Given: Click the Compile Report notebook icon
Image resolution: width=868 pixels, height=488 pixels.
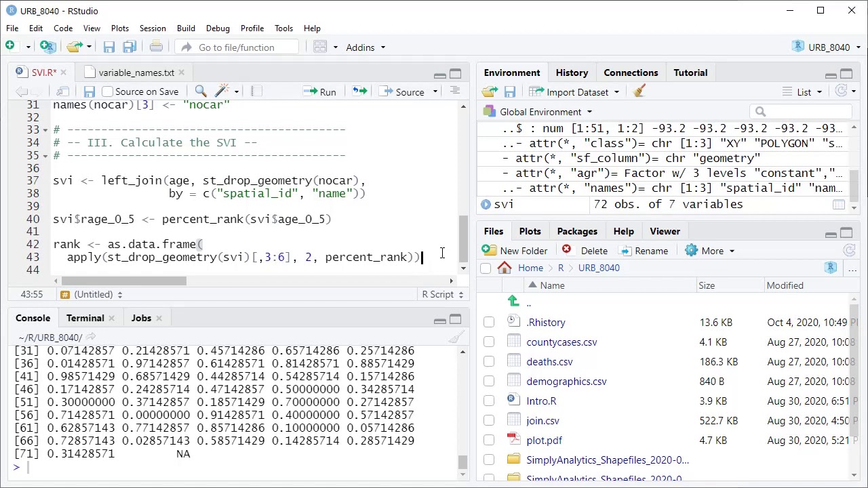Looking at the screenshot, I should (x=256, y=91).
